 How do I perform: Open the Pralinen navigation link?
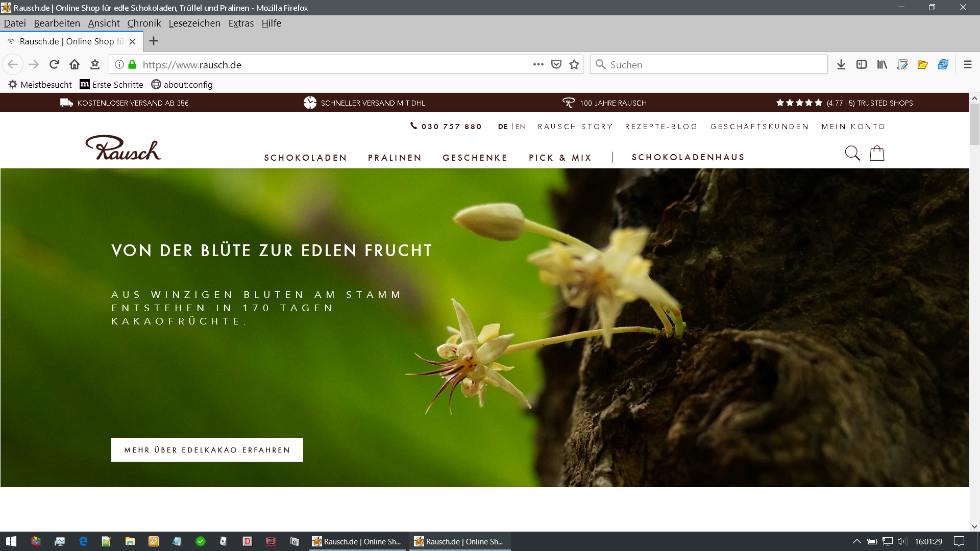[395, 158]
